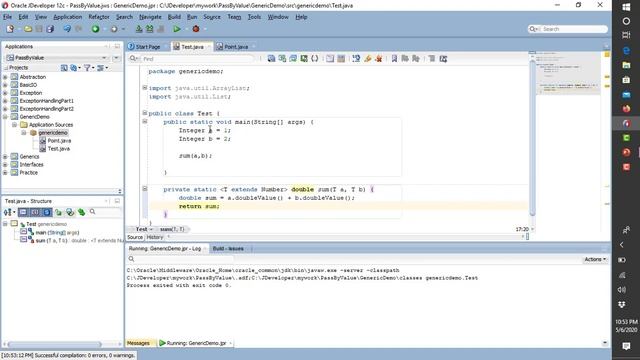Expand the Exception project node

(x=5, y=93)
